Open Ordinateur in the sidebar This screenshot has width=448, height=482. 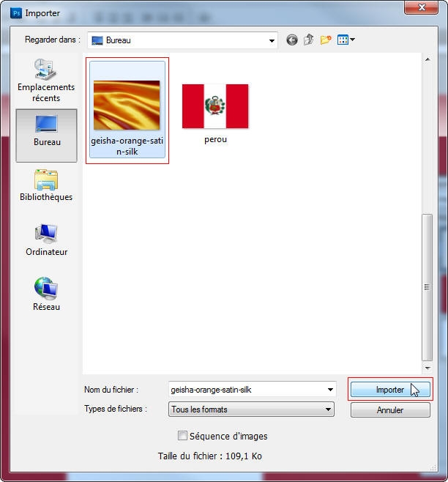46,240
